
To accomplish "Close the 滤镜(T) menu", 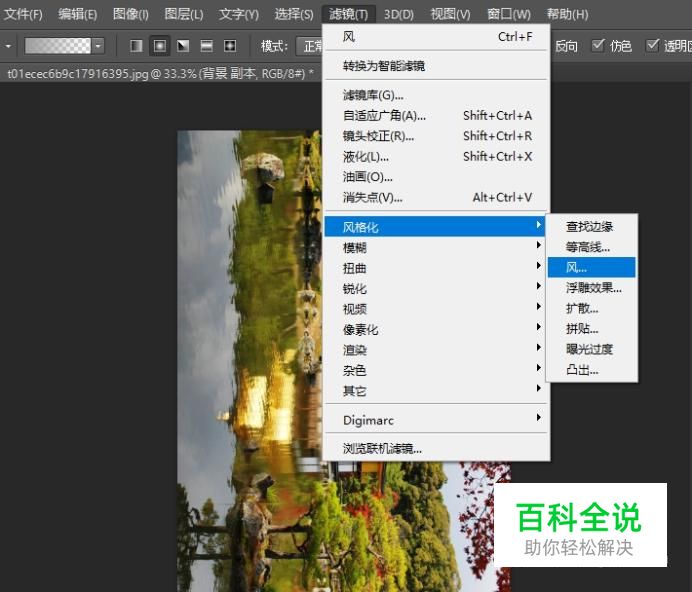I will (349, 14).
